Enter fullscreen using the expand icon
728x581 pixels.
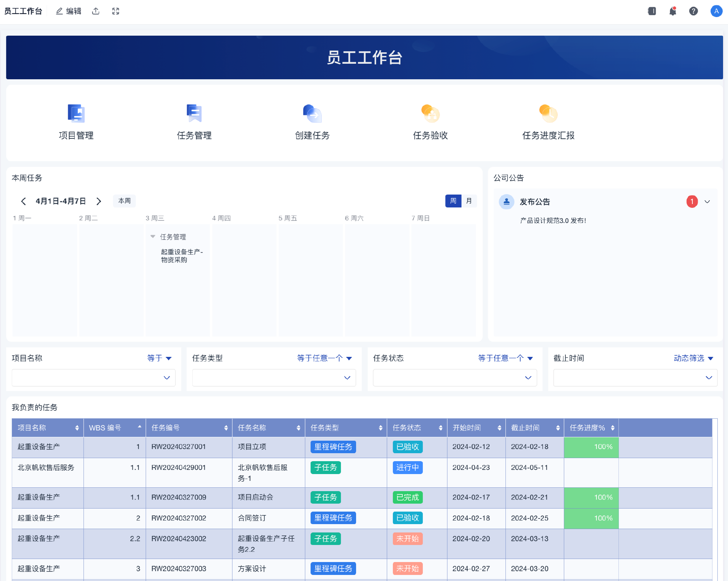click(x=116, y=11)
